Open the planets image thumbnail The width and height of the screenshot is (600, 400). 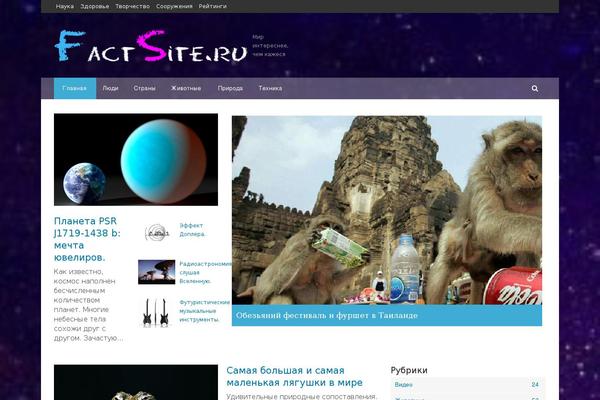click(136, 160)
